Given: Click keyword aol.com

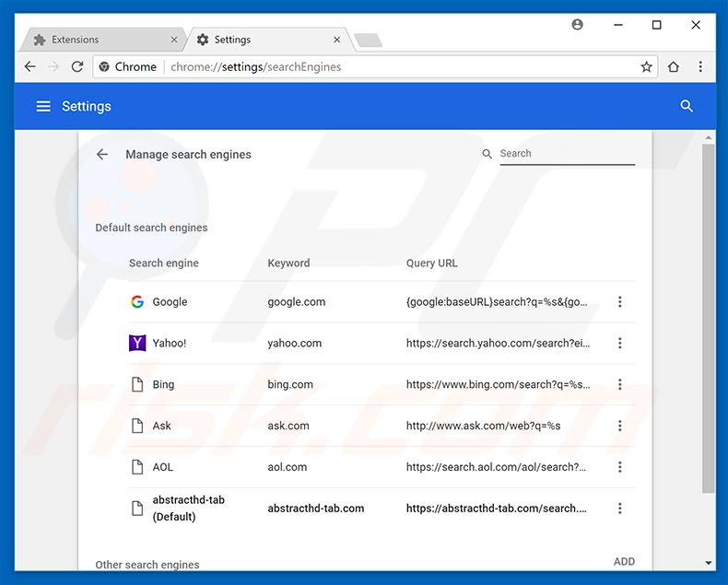Looking at the screenshot, I should 287,467.
